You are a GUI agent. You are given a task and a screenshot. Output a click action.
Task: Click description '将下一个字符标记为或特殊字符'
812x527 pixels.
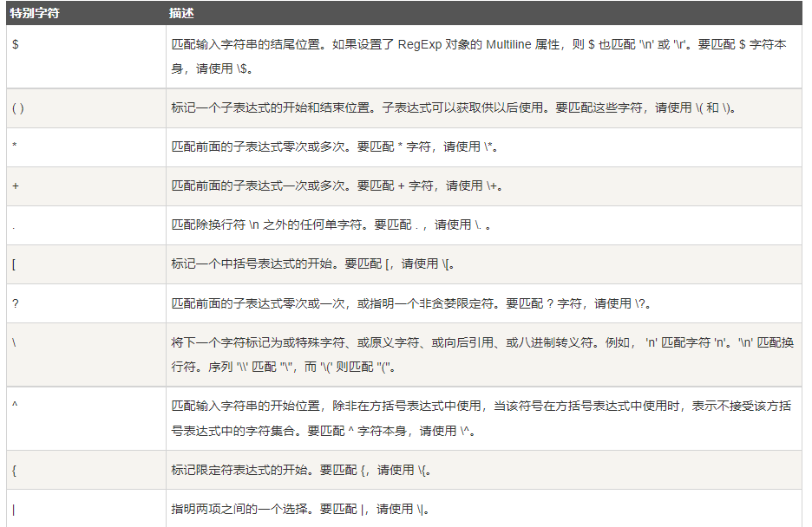click(x=484, y=355)
